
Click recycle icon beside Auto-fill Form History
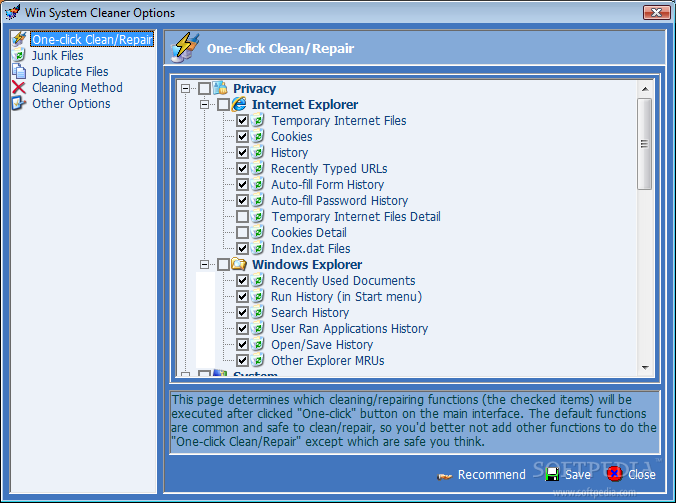tap(257, 184)
